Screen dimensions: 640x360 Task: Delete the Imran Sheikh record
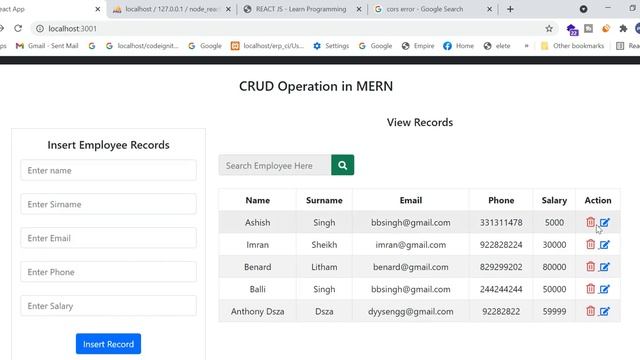coord(590,244)
